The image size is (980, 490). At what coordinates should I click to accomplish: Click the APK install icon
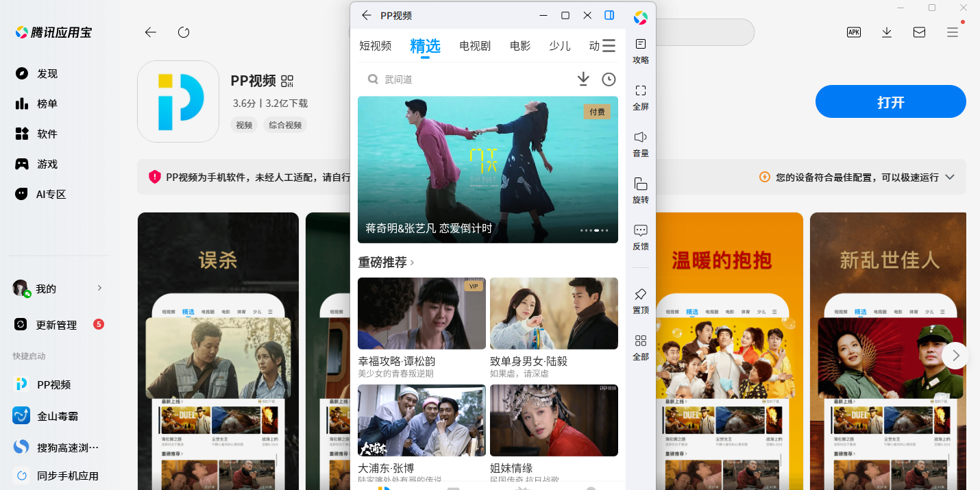pyautogui.click(x=854, y=32)
